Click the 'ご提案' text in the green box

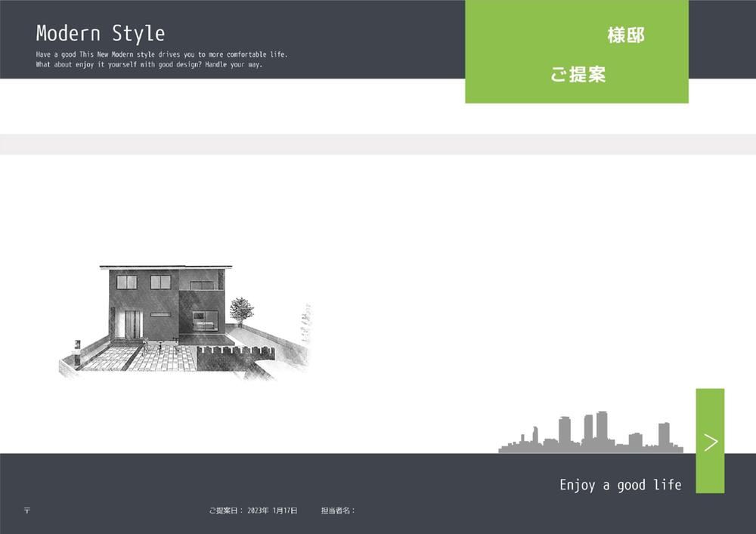(x=578, y=74)
